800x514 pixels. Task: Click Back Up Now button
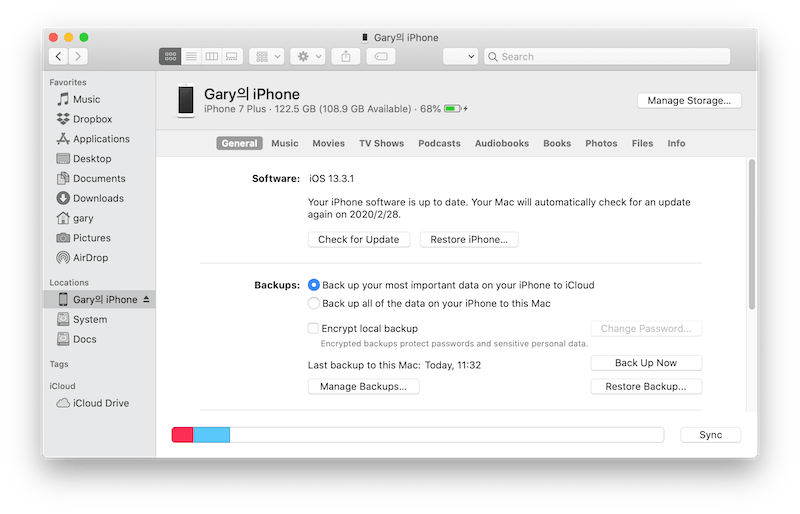[646, 363]
